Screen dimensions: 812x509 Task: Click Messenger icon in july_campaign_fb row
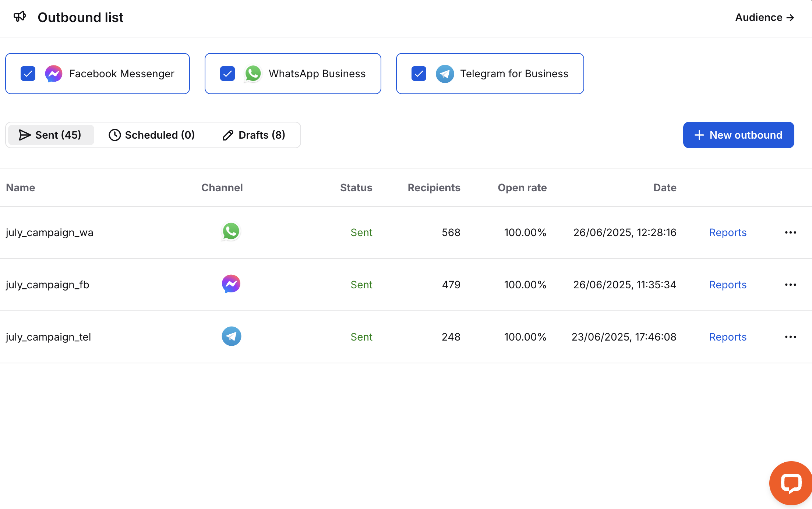click(x=231, y=284)
